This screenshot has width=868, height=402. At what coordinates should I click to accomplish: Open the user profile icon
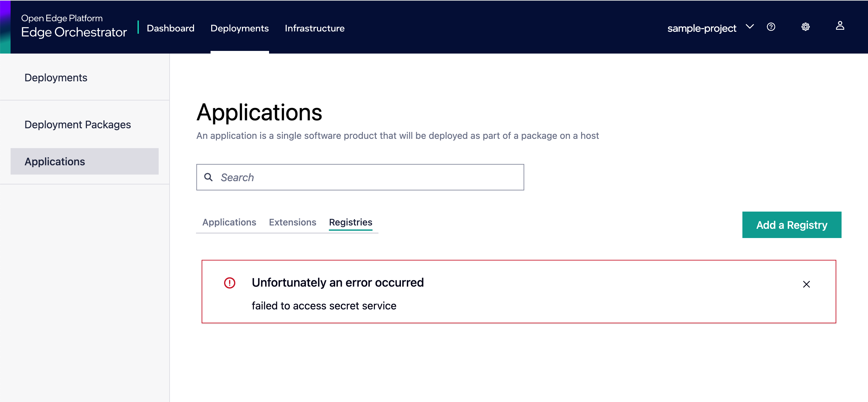pos(840,26)
